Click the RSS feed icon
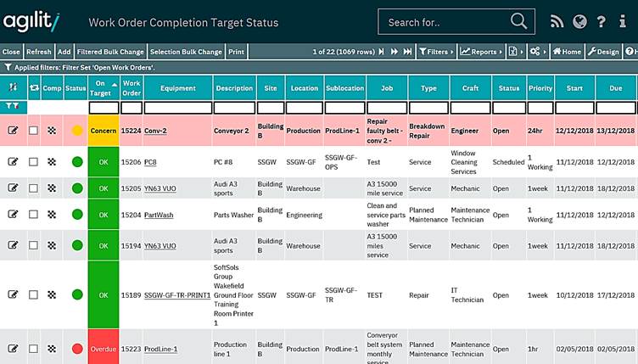This screenshot has width=638, height=364. point(557,22)
